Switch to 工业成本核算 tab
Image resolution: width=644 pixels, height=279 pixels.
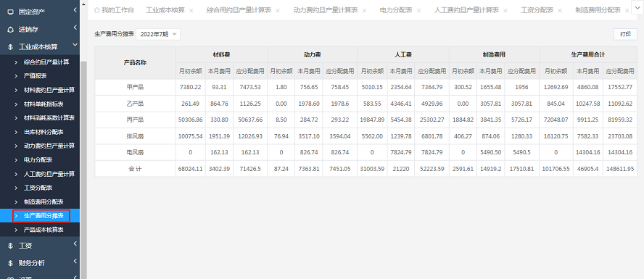[x=165, y=10]
